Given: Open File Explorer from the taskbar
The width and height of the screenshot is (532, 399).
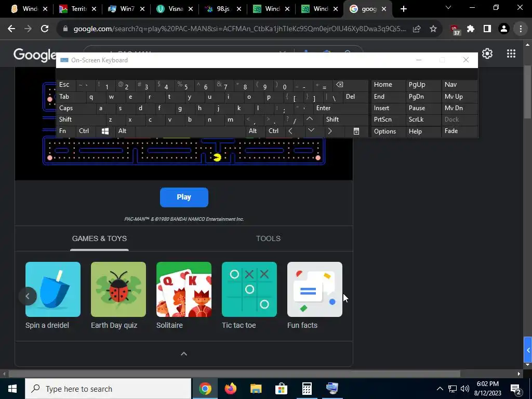Looking at the screenshot, I should 256,388.
